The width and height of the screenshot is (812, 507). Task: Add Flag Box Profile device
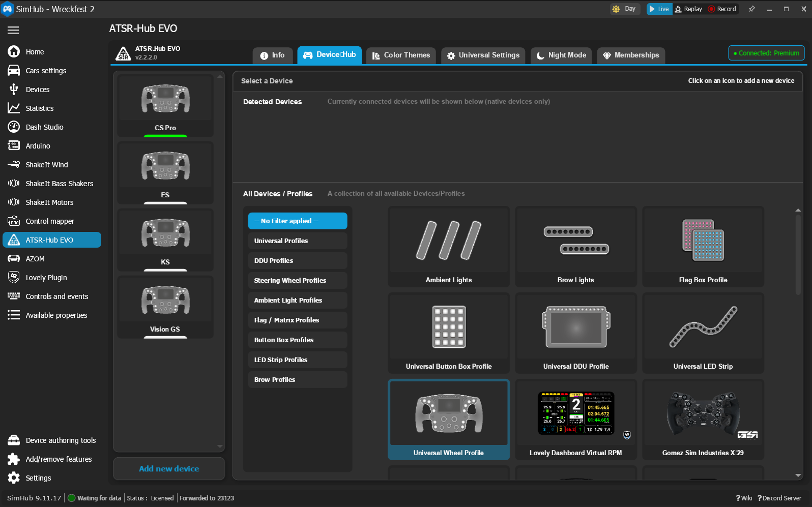[x=703, y=247]
